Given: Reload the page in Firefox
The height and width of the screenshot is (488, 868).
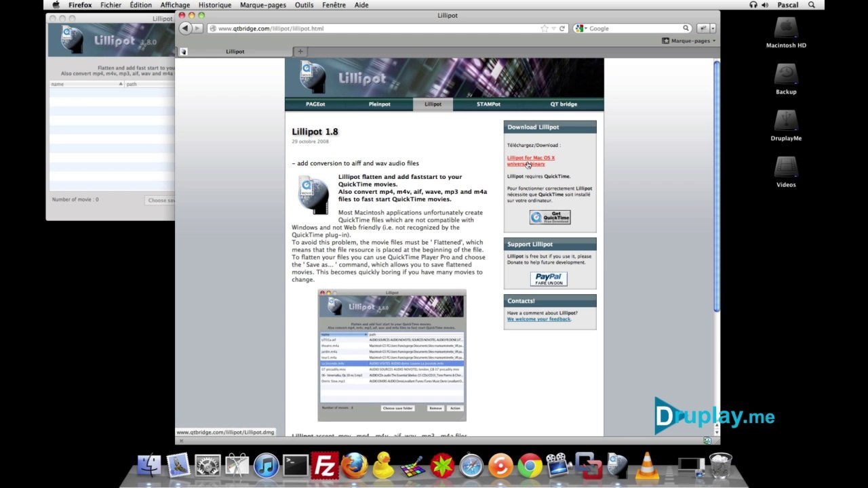Looking at the screenshot, I should pos(562,28).
